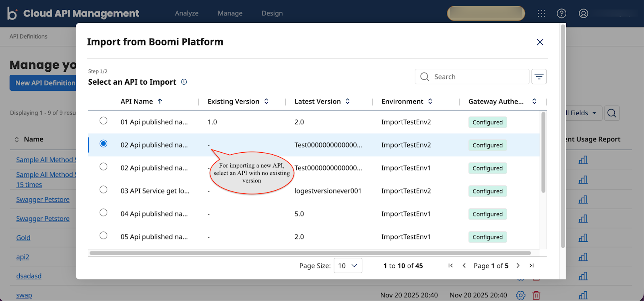The width and height of the screenshot is (644, 301).
Task: Click the info icon next to Select an API to Import
Action: pyautogui.click(x=184, y=82)
